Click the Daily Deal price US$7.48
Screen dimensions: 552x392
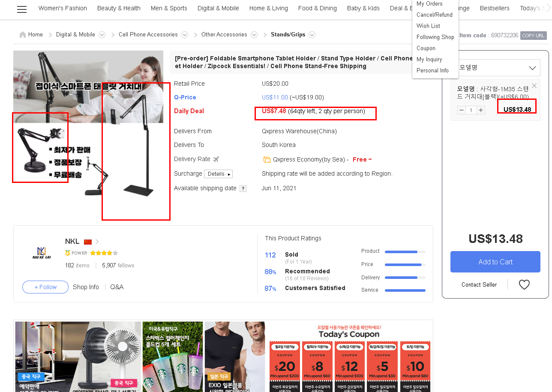(x=274, y=111)
